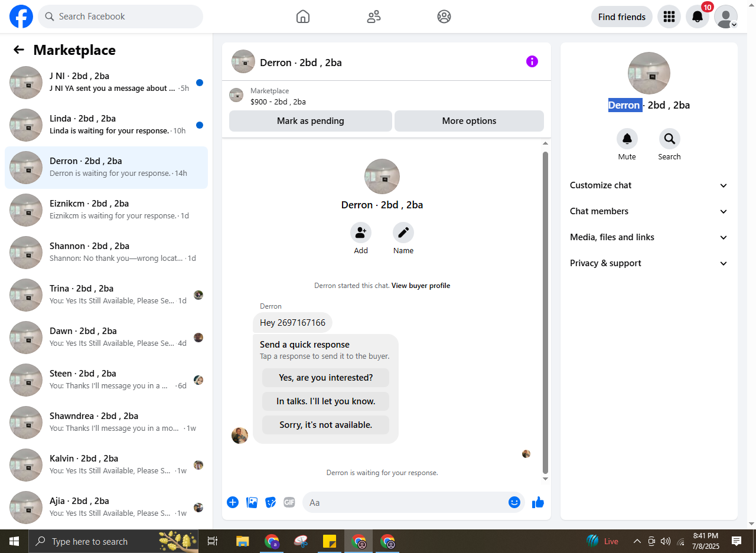Screen dimensions: 756x553
Task: Choose a sticker
Action: 271,502
